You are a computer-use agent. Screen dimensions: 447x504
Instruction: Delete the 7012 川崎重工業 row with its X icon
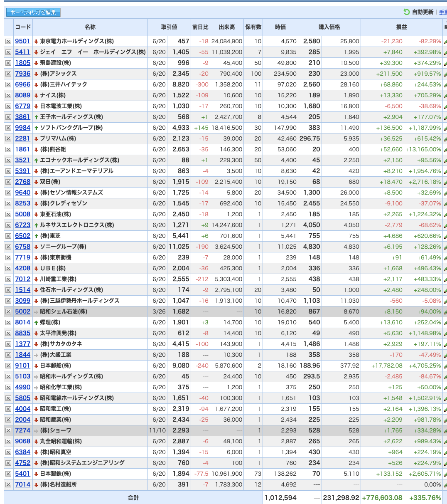pos(8,279)
